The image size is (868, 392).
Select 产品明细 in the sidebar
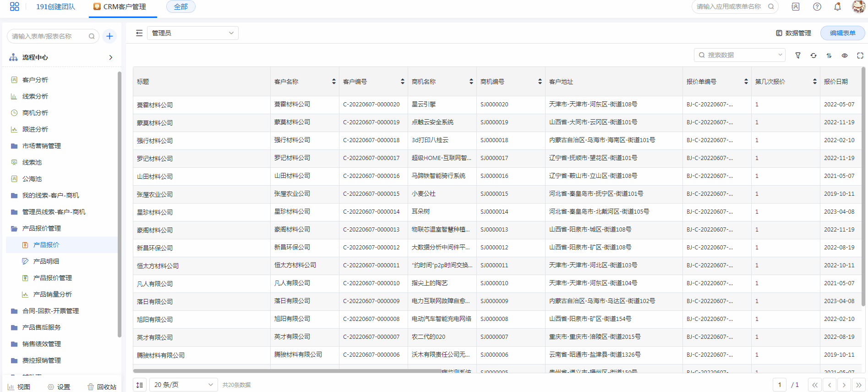click(x=46, y=261)
